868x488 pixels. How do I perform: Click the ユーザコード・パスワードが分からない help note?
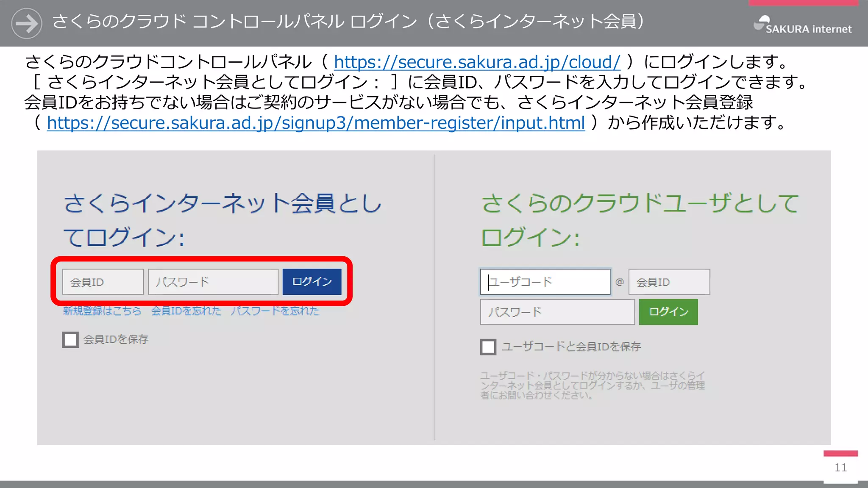click(593, 385)
